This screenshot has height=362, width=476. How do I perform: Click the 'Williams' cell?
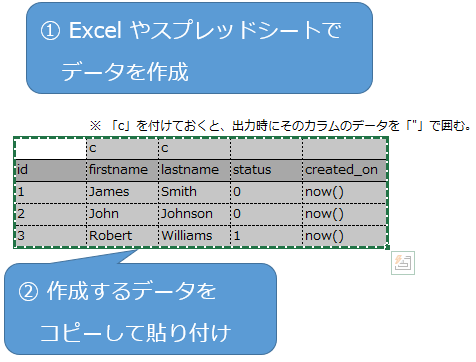[194, 236]
